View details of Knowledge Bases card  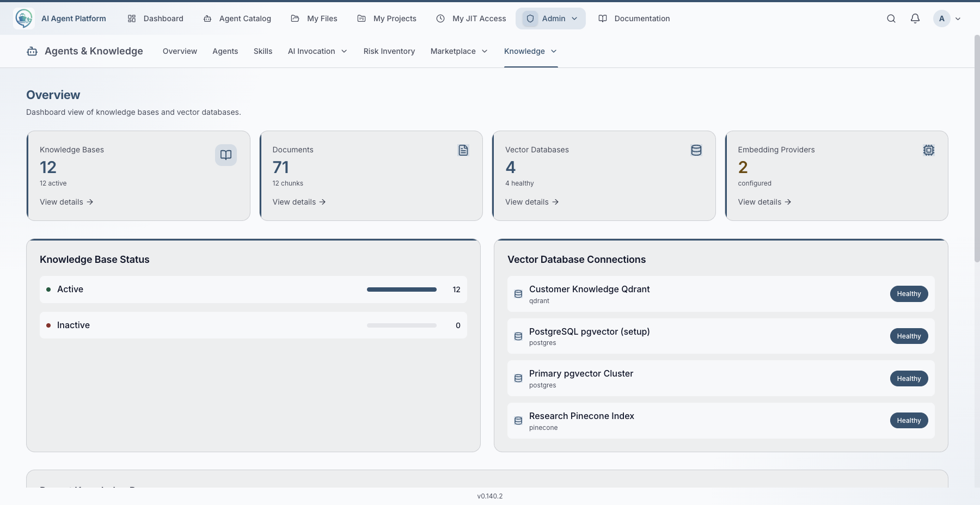(66, 202)
